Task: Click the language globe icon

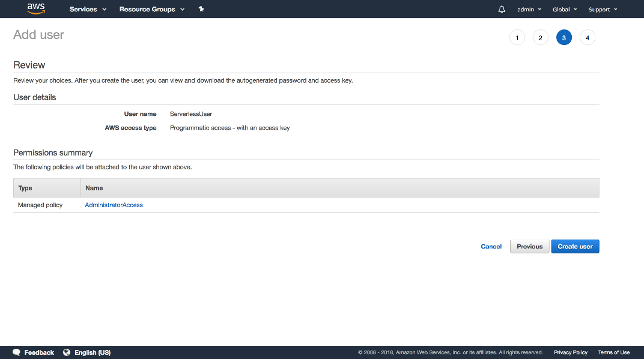Action: click(67, 352)
